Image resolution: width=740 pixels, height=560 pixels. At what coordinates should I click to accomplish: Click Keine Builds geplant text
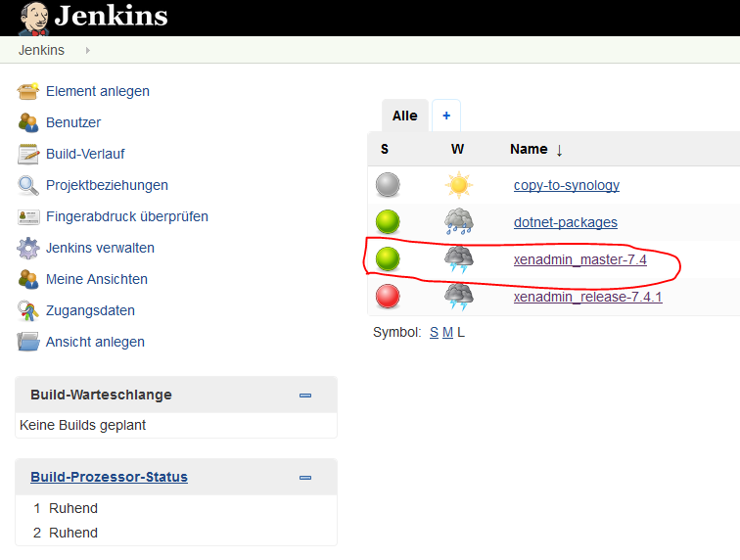point(82,425)
